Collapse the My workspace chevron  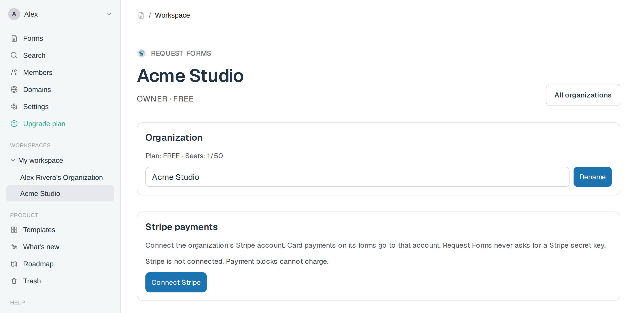tap(13, 160)
